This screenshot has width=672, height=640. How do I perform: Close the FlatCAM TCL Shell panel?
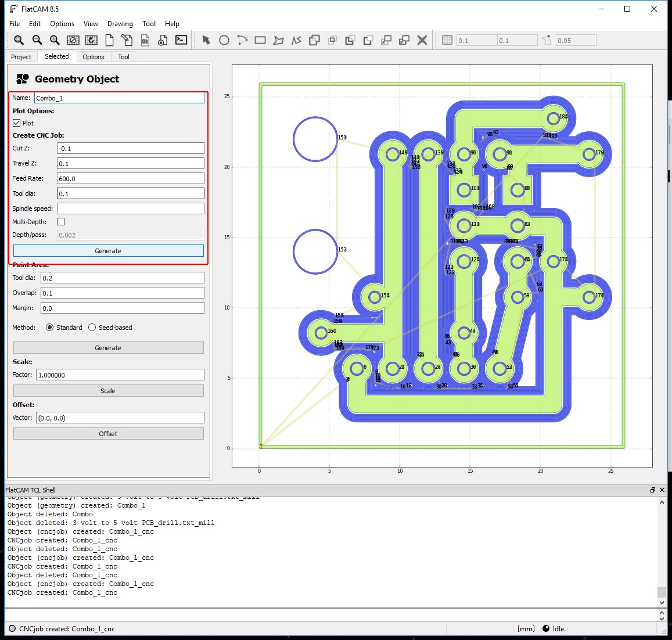(662, 490)
